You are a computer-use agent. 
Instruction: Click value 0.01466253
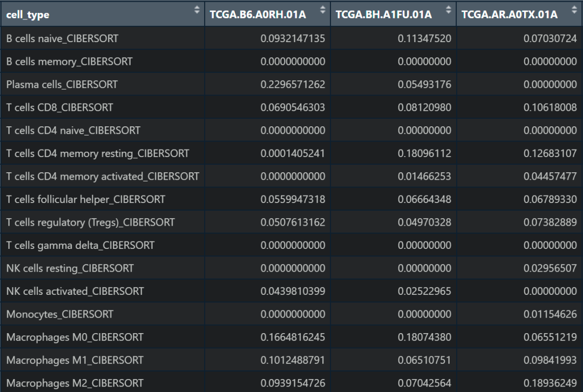pyautogui.click(x=424, y=177)
